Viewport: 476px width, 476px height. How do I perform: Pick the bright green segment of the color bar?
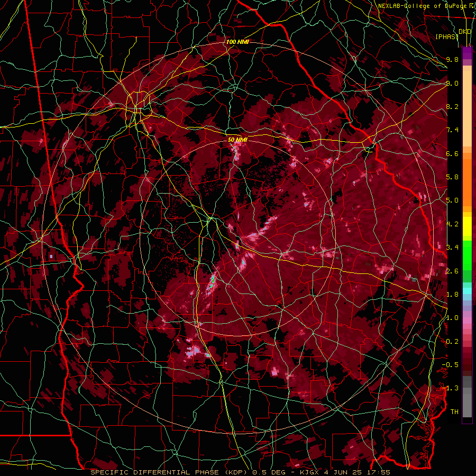point(467,254)
